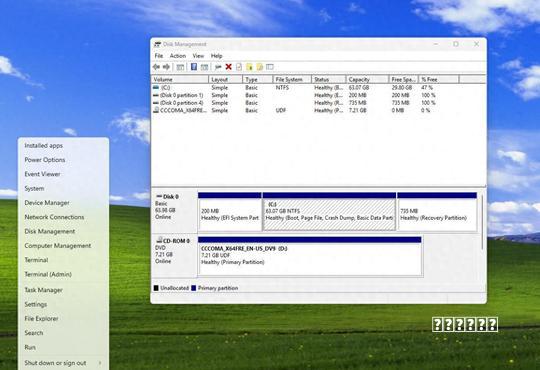Sort by the File System column header

pos(292,80)
